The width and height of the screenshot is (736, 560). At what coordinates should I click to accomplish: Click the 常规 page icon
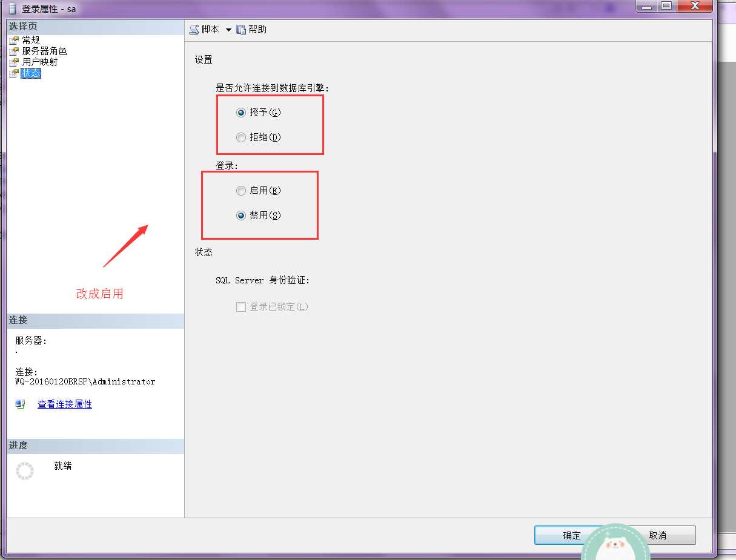pyautogui.click(x=14, y=41)
